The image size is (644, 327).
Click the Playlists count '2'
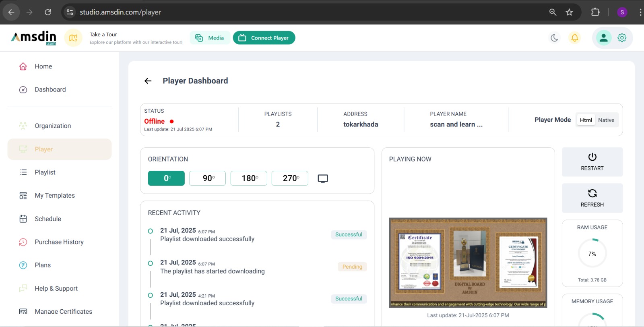click(x=278, y=124)
